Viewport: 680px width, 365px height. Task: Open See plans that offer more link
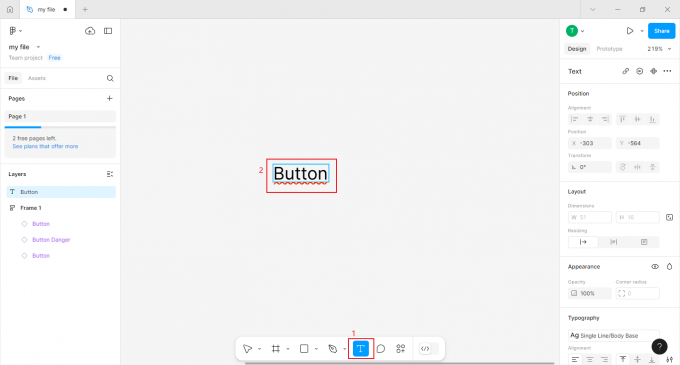pos(45,147)
